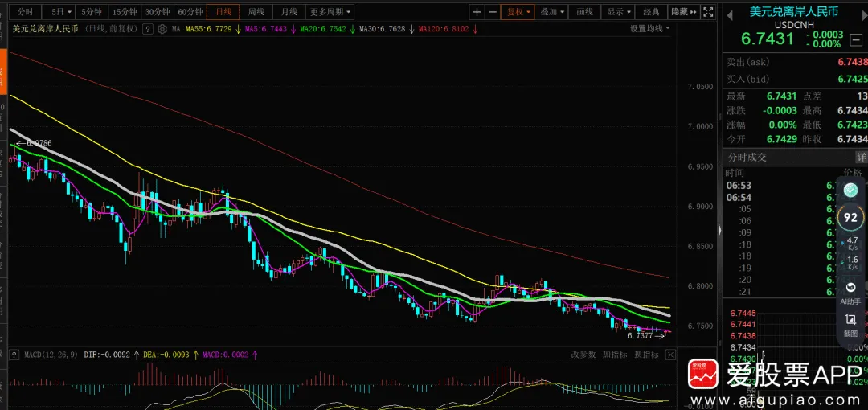Open 详 details for 分时成交
The image size is (868, 410).
pyautogui.click(x=862, y=158)
